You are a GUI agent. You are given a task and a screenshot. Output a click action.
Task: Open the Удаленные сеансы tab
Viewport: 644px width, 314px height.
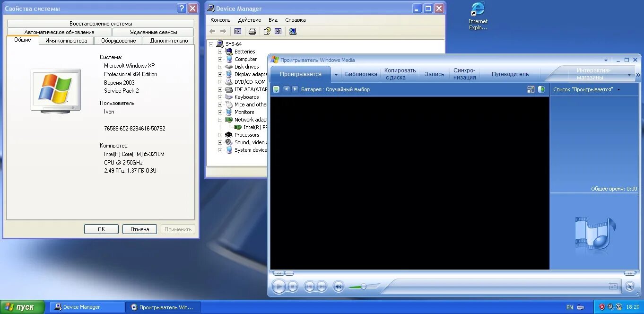click(153, 32)
